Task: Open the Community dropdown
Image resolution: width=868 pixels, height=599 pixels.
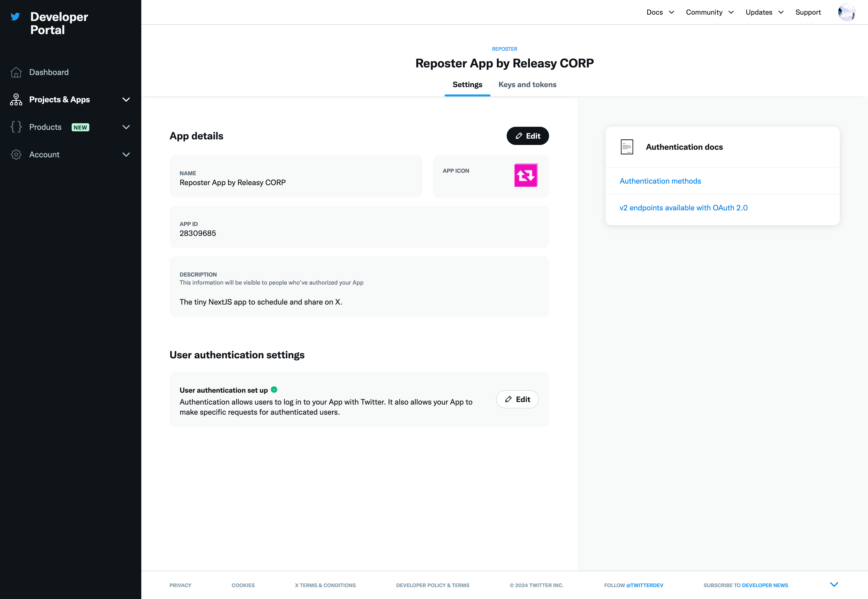Action: click(x=710, y=12)
